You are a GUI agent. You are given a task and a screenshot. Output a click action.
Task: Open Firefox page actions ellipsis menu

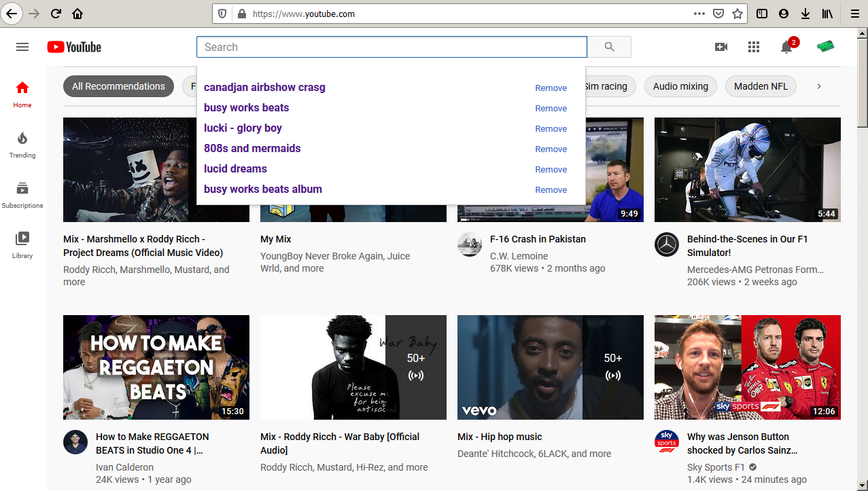click(699, 14)
